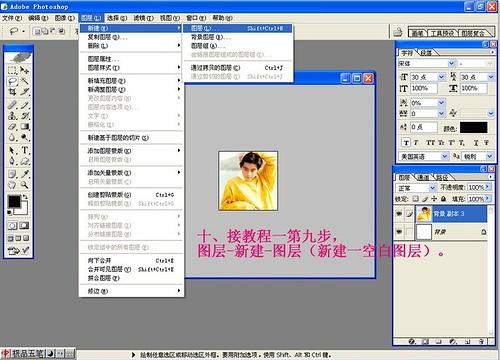
Task: Select the Dodge tool
Action: [x=24, y=137]
